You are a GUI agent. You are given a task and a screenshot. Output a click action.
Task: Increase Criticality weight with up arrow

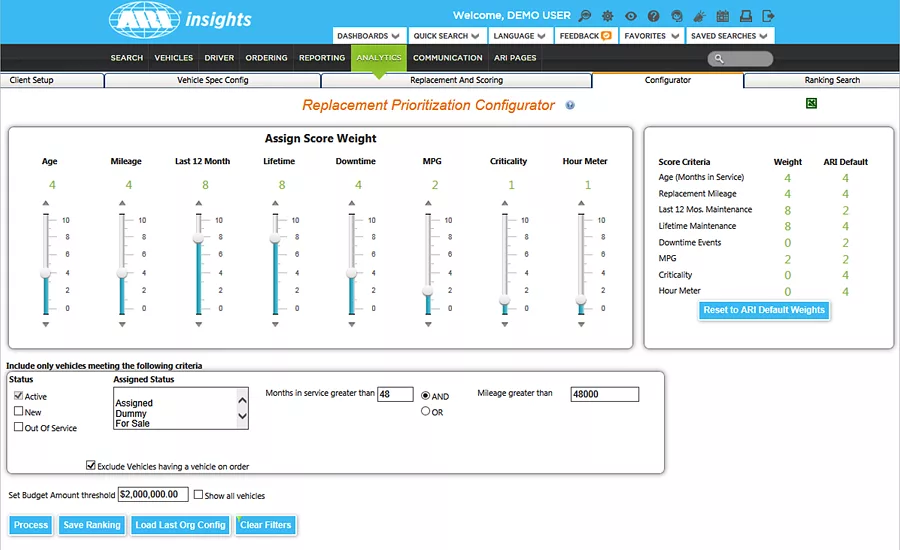(505, 203)
